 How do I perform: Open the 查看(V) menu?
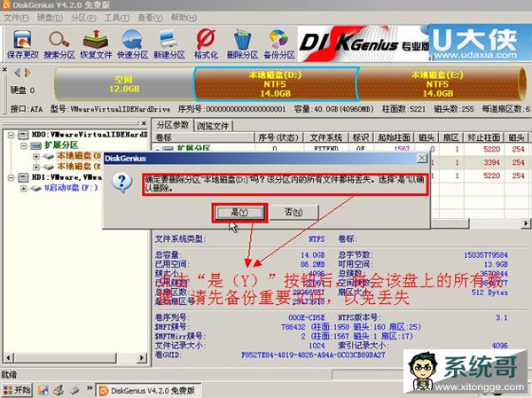pos(150,18)
